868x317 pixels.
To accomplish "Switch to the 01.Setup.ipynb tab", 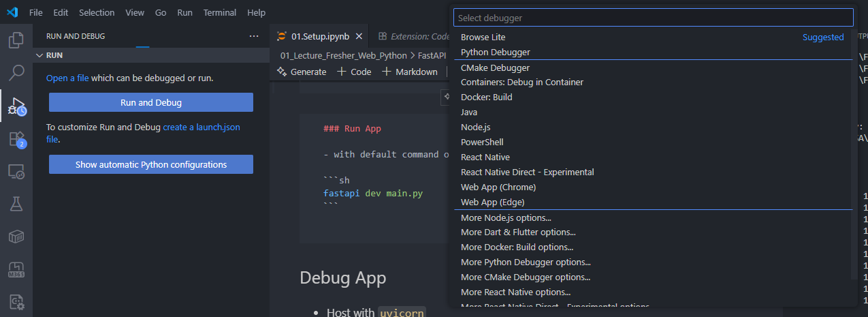I will (319, 36).
